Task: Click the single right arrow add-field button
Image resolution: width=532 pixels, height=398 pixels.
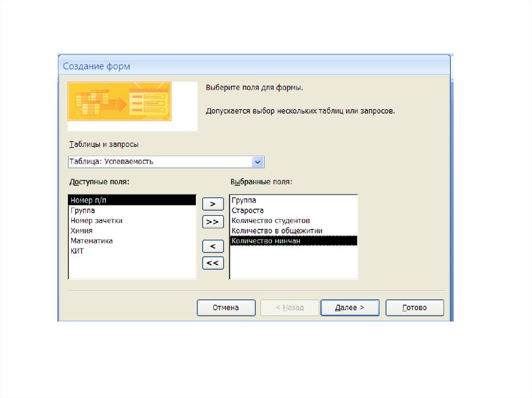Action: click(212, 204)
